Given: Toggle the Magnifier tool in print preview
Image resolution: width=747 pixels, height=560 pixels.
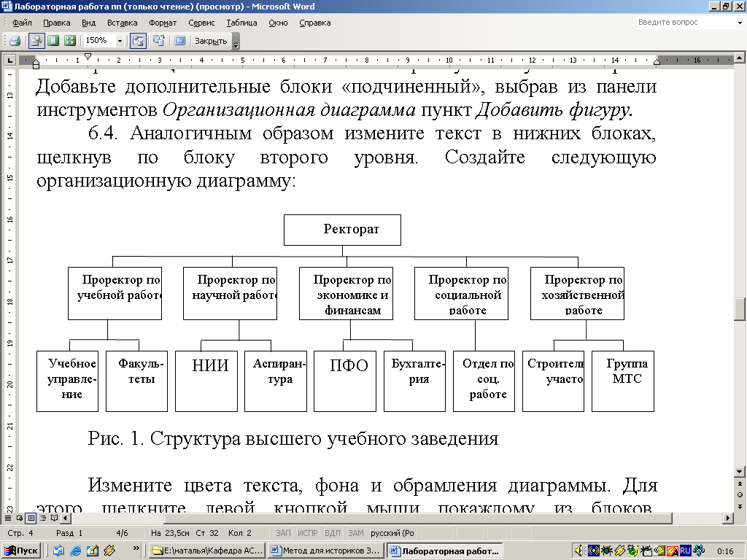Looking at the screenshot, I should click(36, 41).
